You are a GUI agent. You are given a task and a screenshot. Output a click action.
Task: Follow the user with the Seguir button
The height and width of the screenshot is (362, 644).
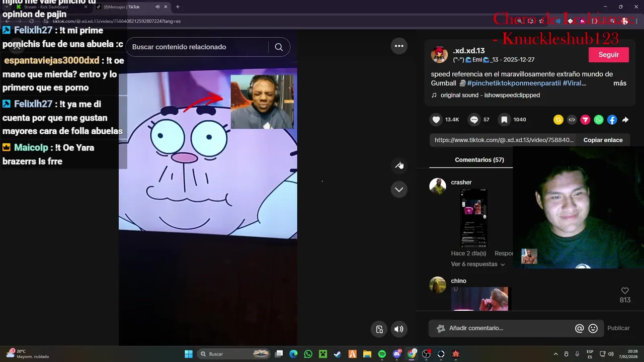[609, 54]
